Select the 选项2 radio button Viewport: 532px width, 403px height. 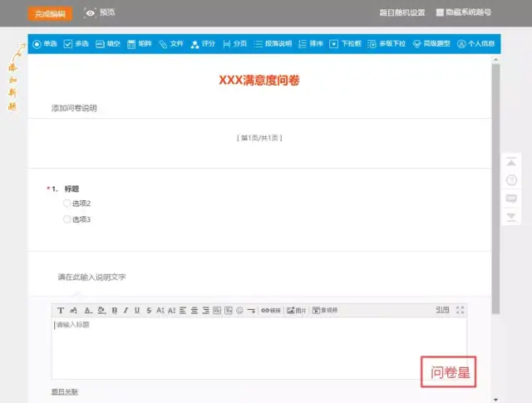[x=66, y=204]
